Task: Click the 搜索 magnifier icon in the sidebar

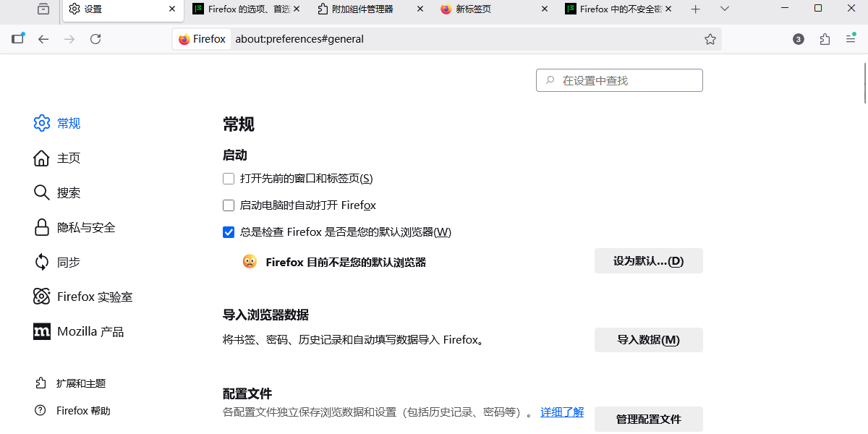Action: (x=42, y=192)
